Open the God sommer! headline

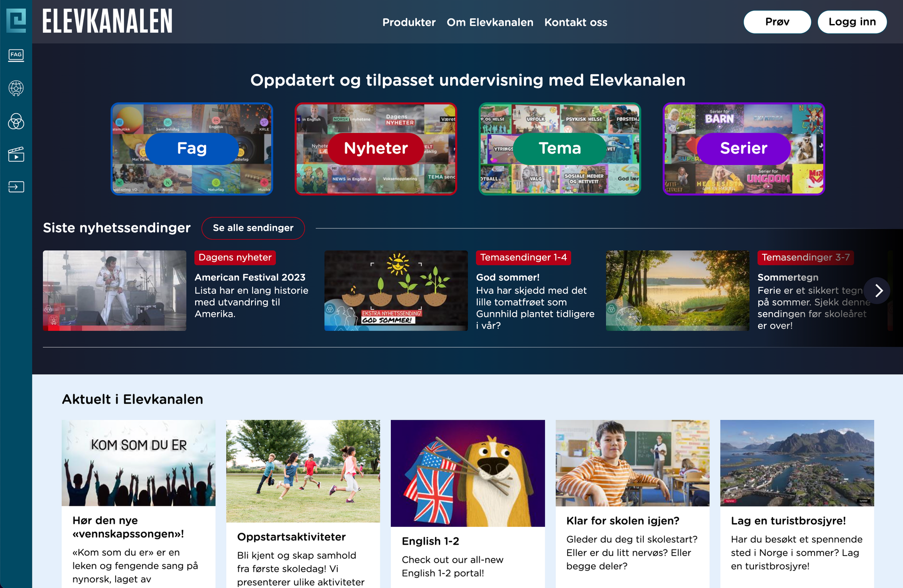(x=508, y=277)
